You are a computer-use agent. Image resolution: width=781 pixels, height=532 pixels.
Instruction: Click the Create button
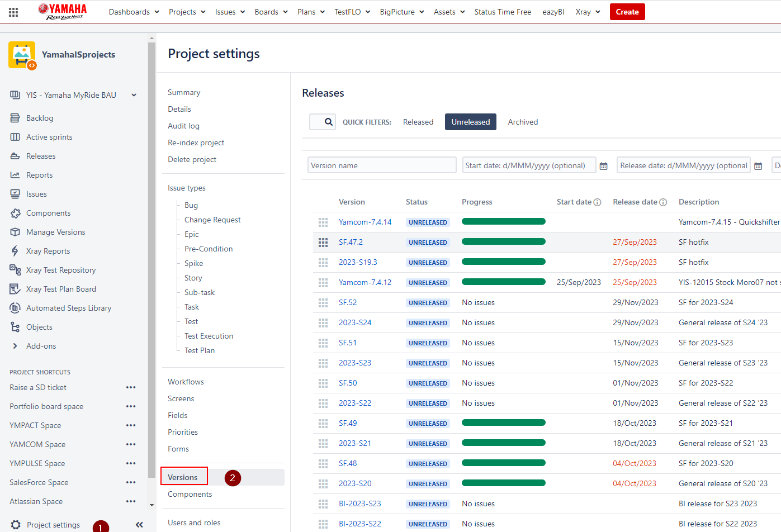(627, 12)
